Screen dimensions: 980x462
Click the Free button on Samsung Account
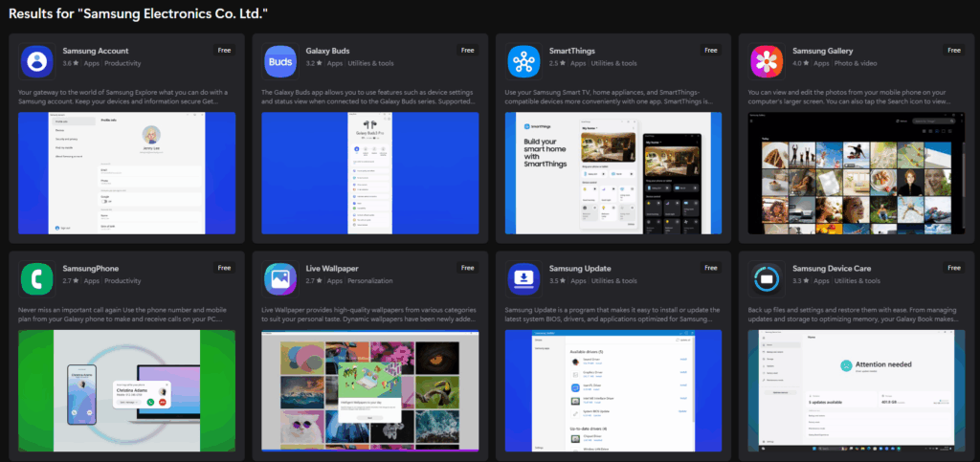click(x=224, y=50)
